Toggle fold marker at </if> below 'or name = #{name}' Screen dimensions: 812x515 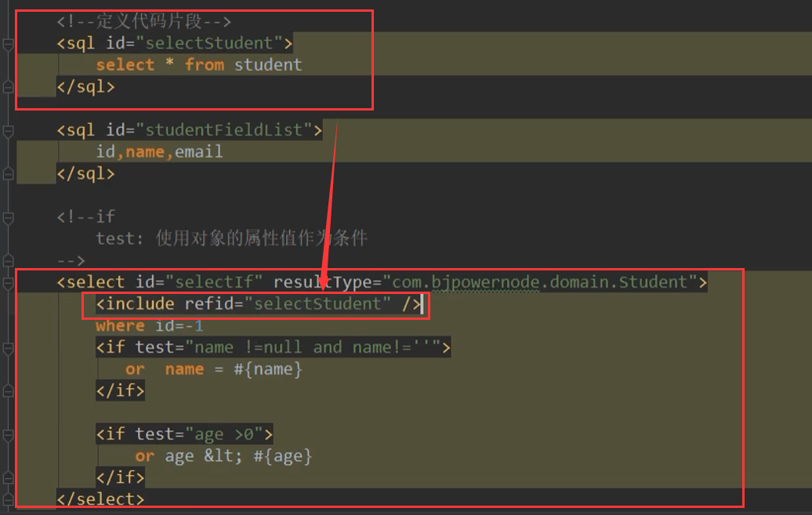[x=8, y=391]
